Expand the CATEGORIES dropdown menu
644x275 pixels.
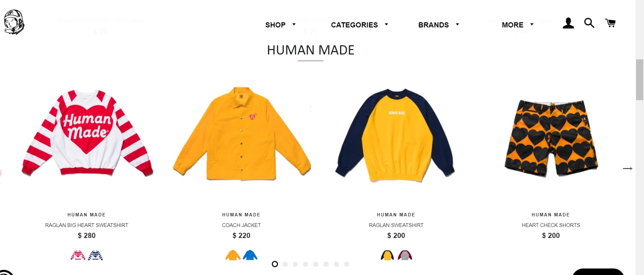pyautogui.click(x=360, y=25)
